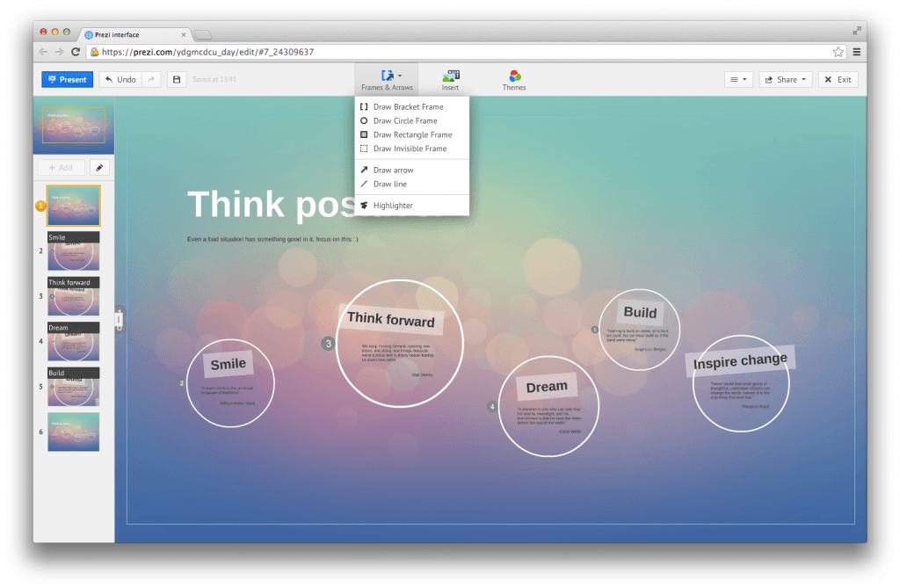The image size is (900, 588).
Task: Reload the page in browser
Action: (76, 52)
